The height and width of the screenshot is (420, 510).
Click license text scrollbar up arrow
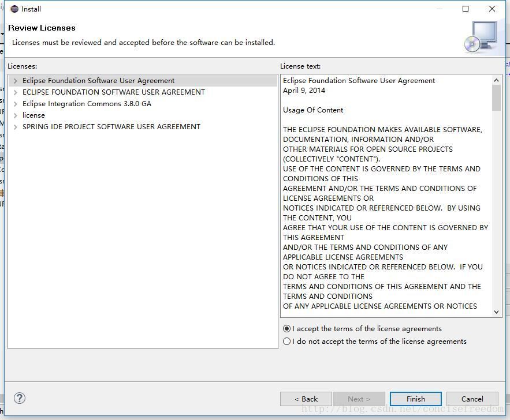click(x=496, y=80)
